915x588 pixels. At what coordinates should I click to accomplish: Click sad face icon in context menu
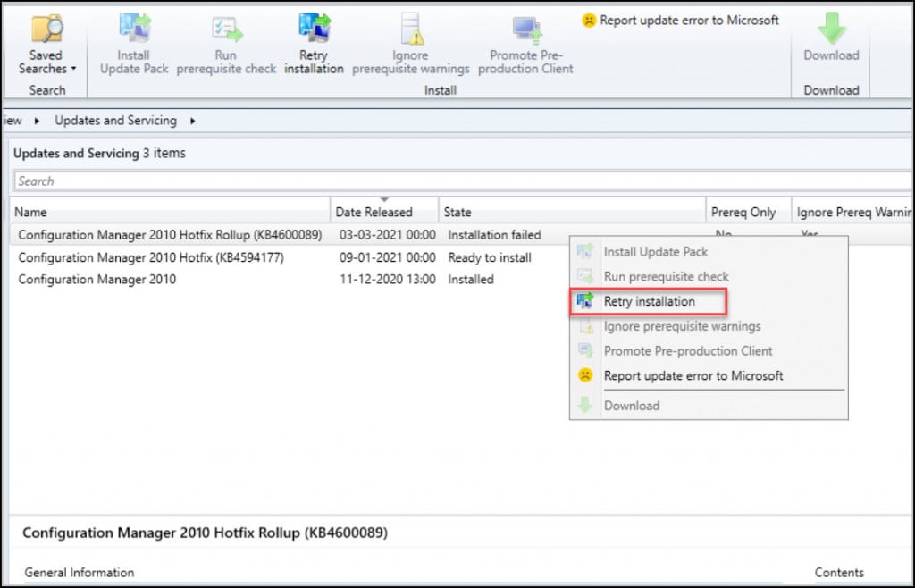pyautogui.click(x=585, y=375)
